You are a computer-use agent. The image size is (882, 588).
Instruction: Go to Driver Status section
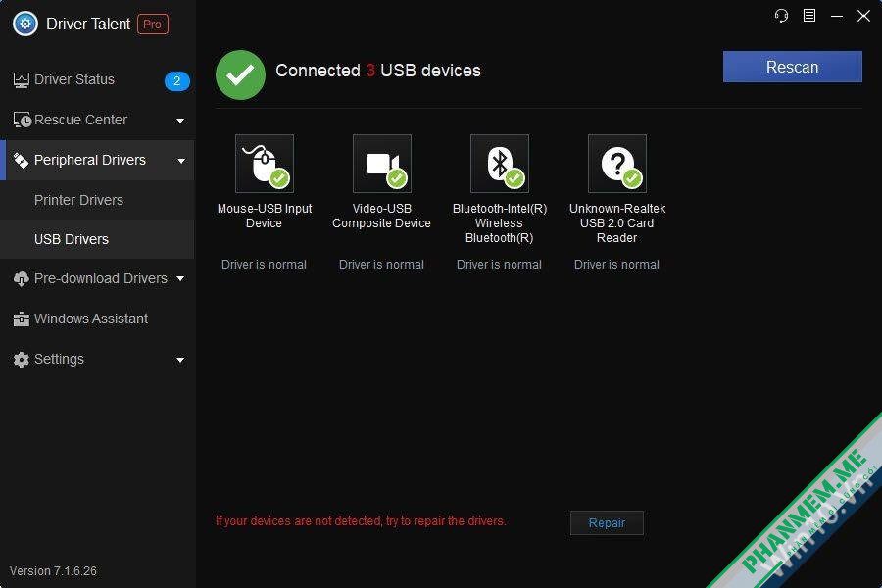click(x=97, y=80)
